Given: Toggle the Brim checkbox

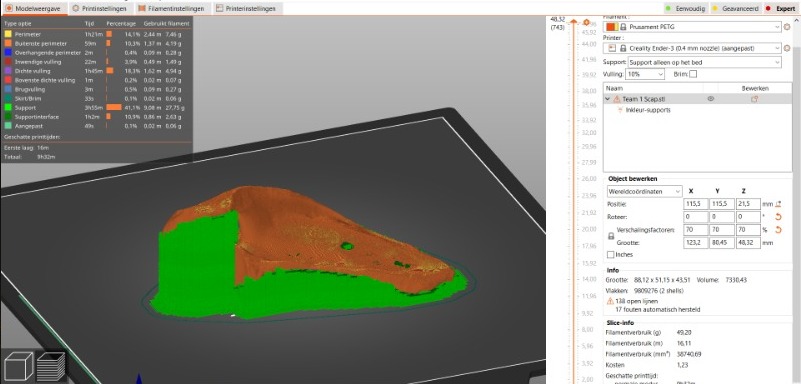Looking at the screenshot, I should point(693,74).
